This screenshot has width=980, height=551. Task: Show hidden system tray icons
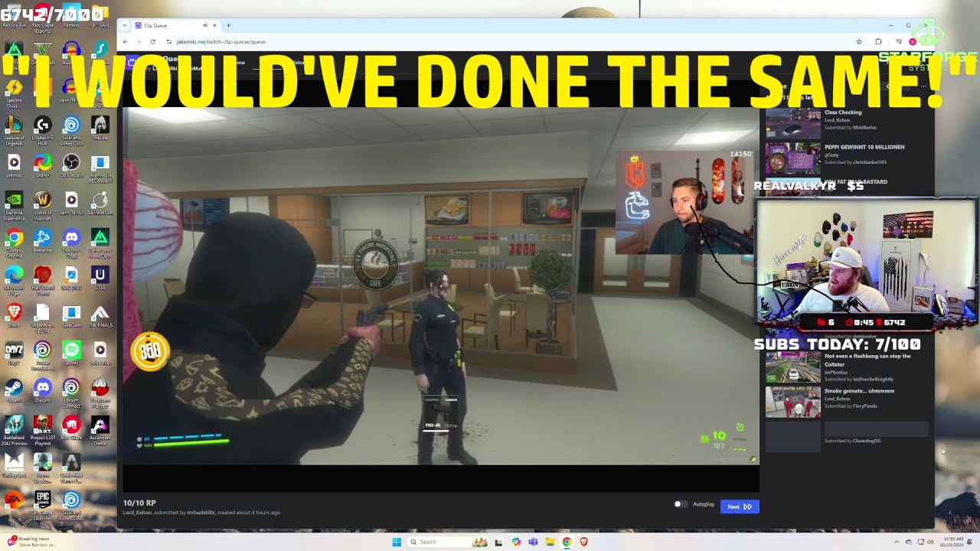[x=897, y=542]
